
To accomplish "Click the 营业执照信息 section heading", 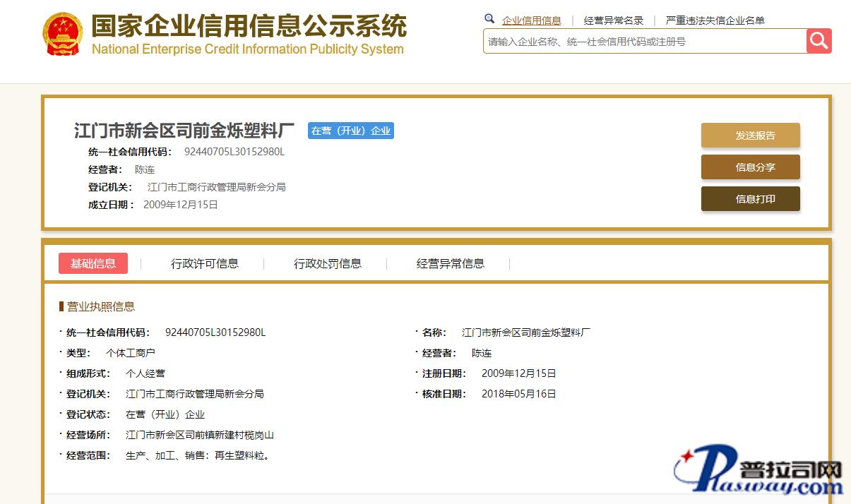I will [100, 306].
